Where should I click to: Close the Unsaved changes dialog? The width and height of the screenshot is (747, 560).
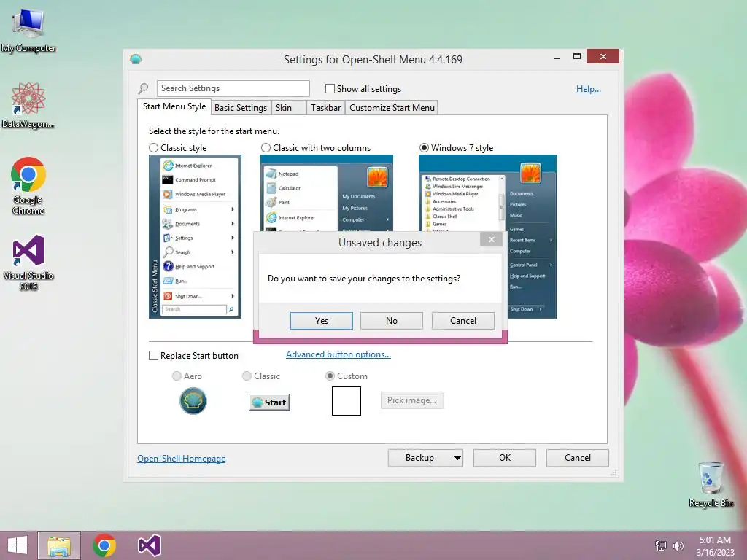[491, 239]
